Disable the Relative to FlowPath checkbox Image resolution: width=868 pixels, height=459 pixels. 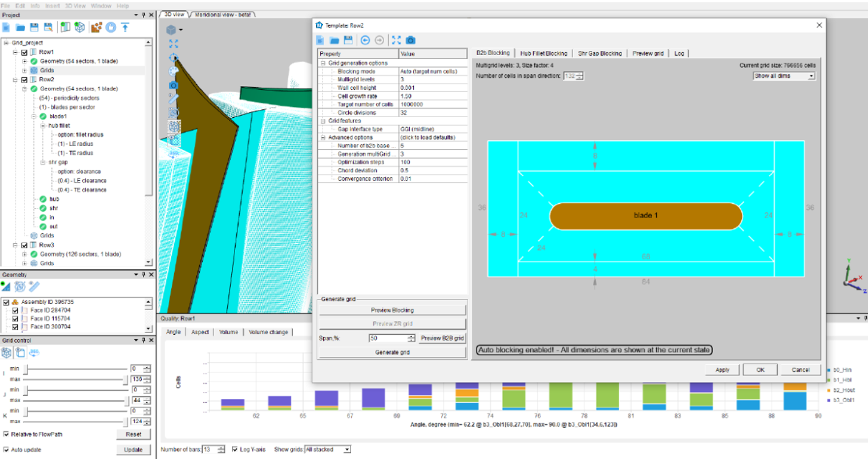pos(5,434)
